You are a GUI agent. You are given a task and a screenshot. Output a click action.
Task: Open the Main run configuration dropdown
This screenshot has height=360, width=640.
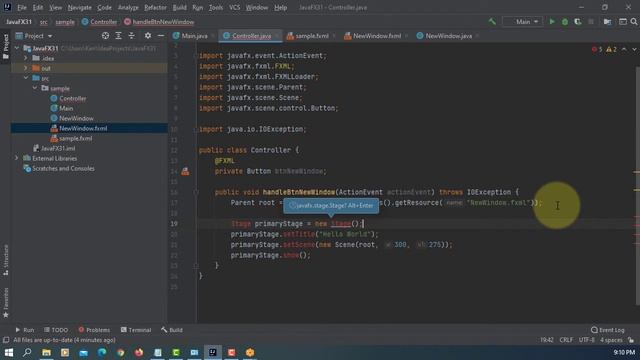523,22
